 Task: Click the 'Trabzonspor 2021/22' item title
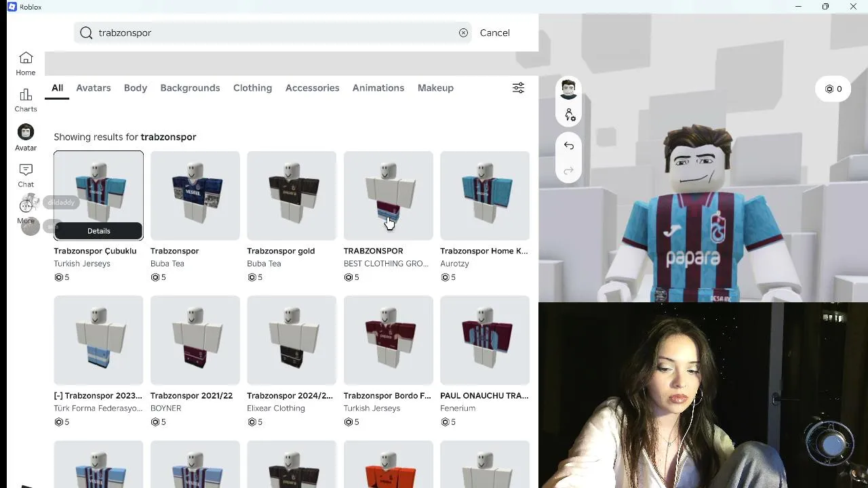click(191, 396)
